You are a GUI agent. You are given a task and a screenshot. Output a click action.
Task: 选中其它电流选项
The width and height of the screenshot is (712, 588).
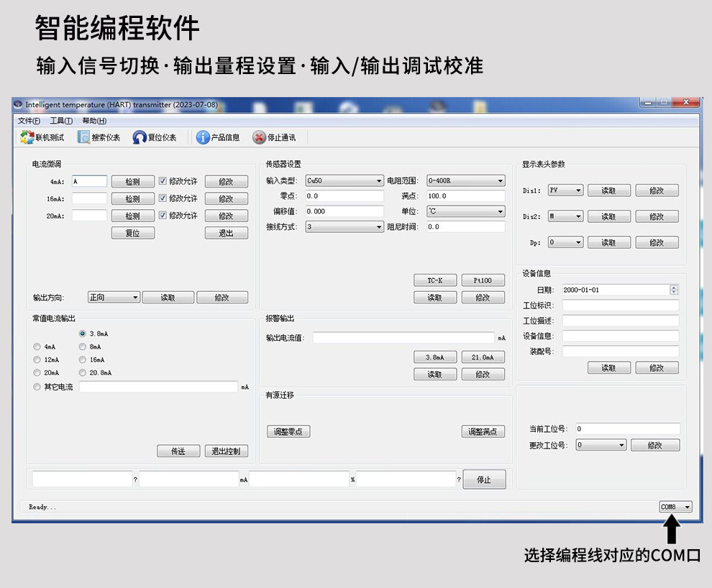(x=37, y=386)
